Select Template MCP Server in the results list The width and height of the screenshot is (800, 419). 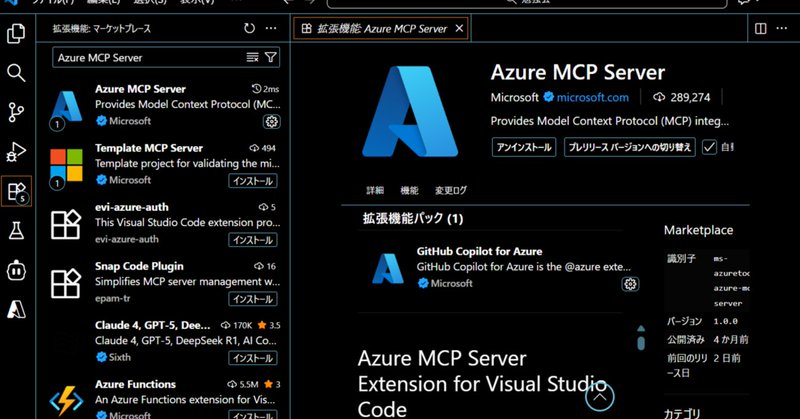coord(165,164)
